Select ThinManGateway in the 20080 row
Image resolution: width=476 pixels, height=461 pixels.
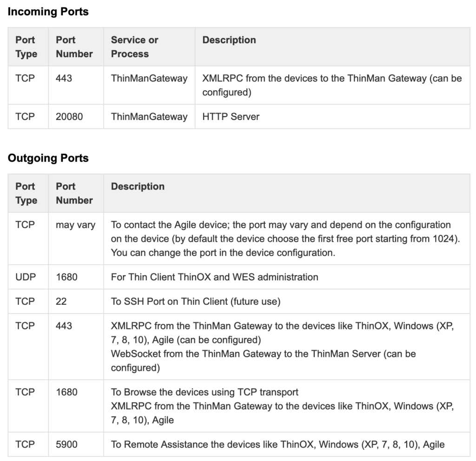coord(149,117)
